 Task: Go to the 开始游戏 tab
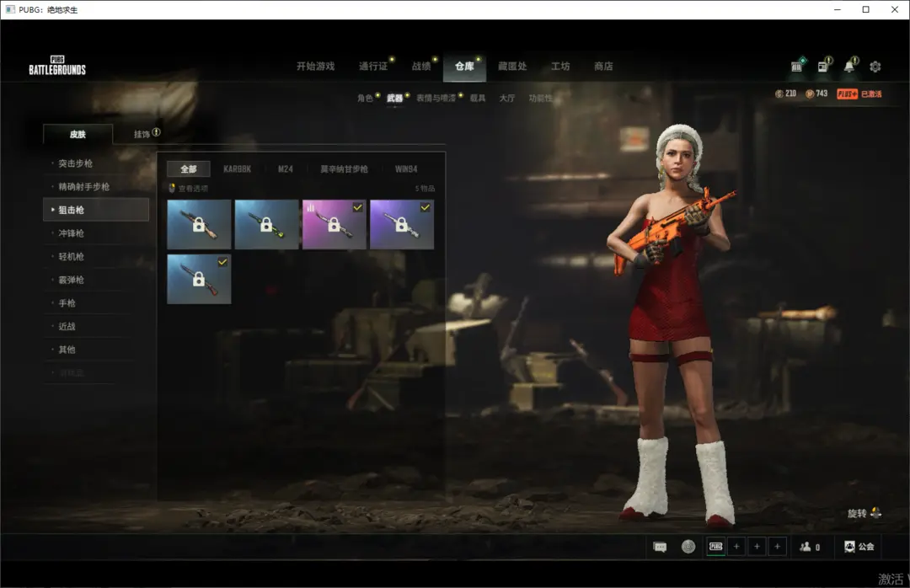(x=316, y=67)
